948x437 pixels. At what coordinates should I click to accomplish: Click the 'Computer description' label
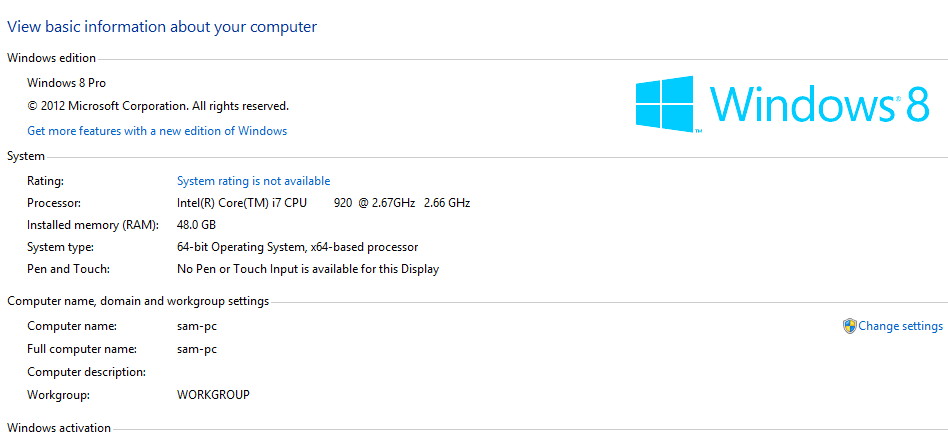point(86,372)
